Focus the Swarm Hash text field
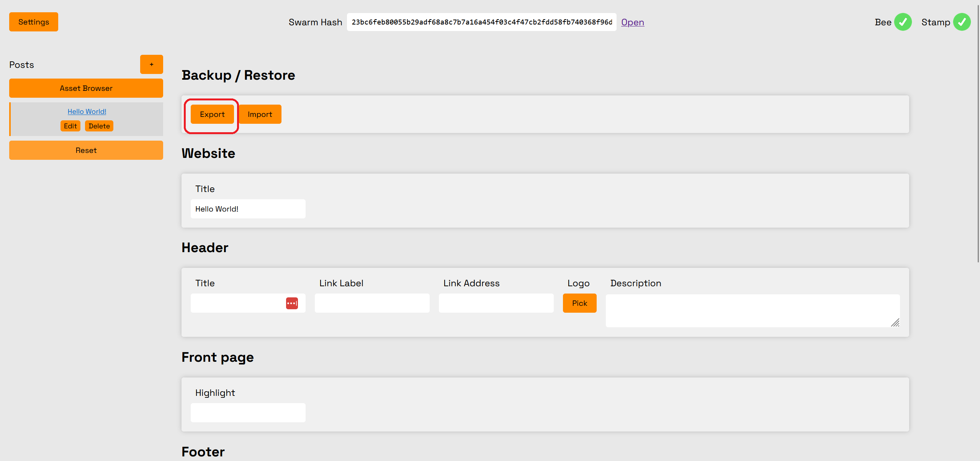The height and width of the screenshot is (461, 980). pos(481,22)
